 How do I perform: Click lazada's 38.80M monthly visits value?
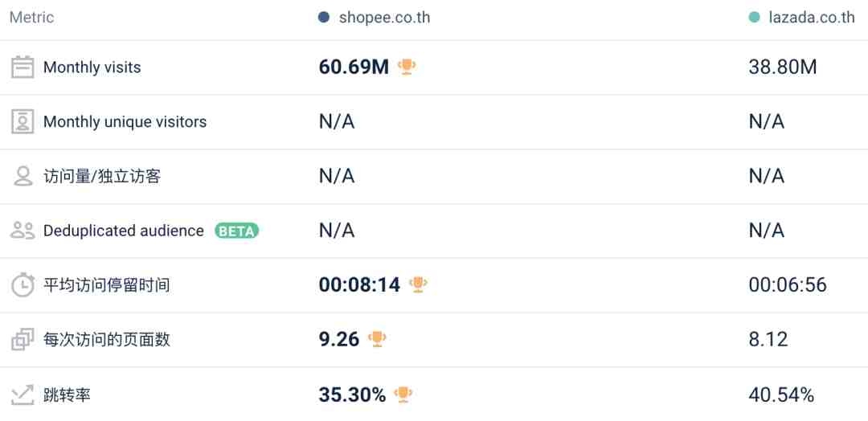tap(783, 67)
